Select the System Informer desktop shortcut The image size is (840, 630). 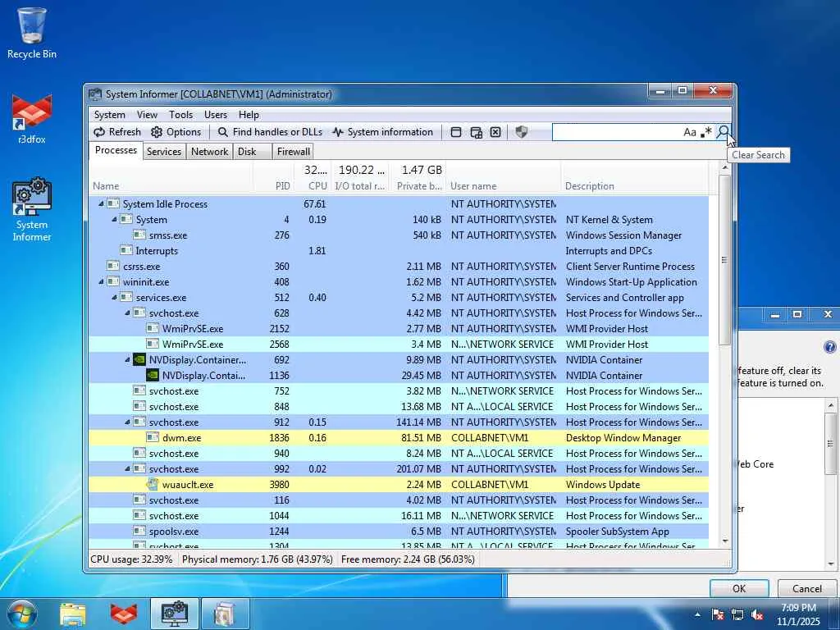(x=32, y=210)
